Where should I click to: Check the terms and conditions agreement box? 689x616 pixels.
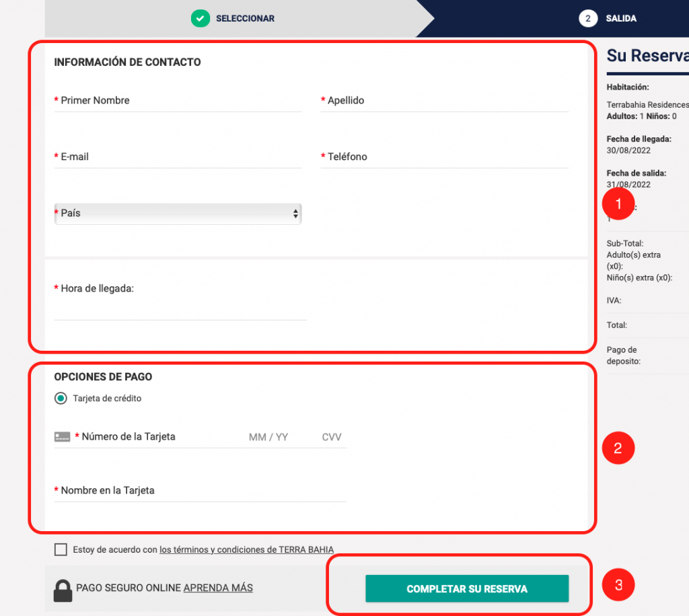click(61, 549)
